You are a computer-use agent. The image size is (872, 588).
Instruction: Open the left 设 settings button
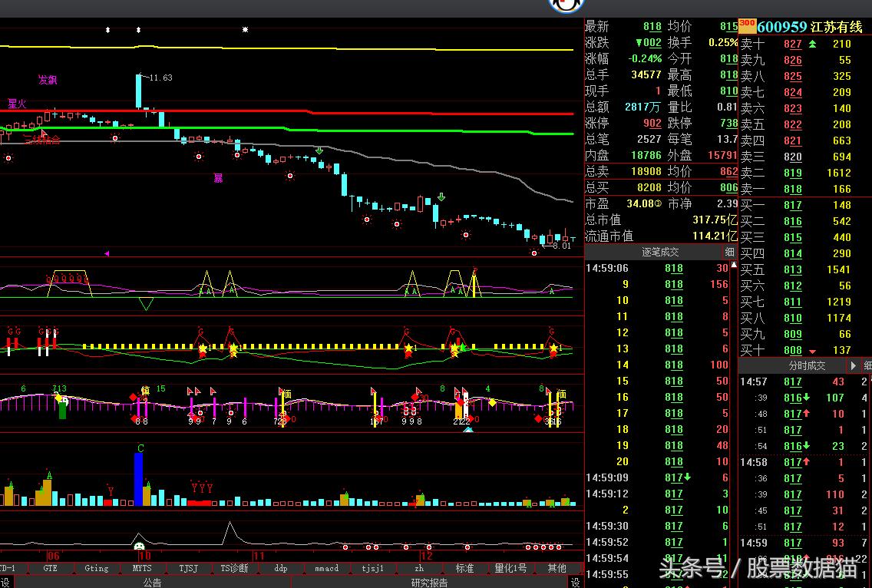(x=5, y=582)
